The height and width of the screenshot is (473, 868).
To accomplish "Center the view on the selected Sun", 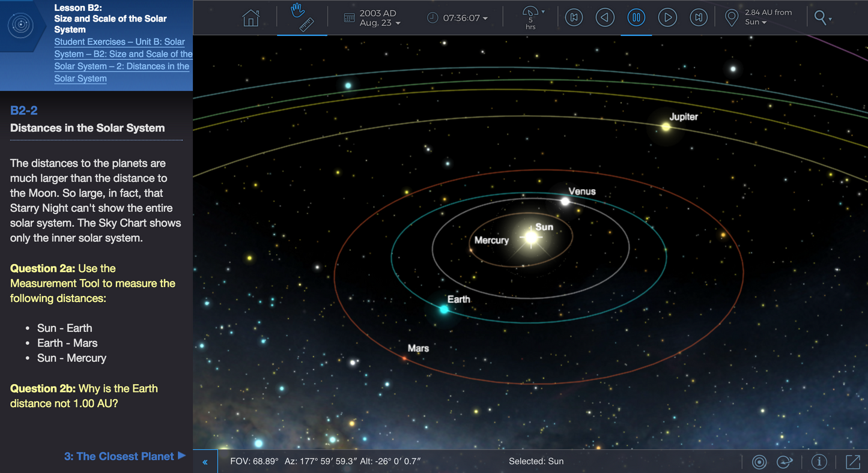I will click(x=759, y=462).
